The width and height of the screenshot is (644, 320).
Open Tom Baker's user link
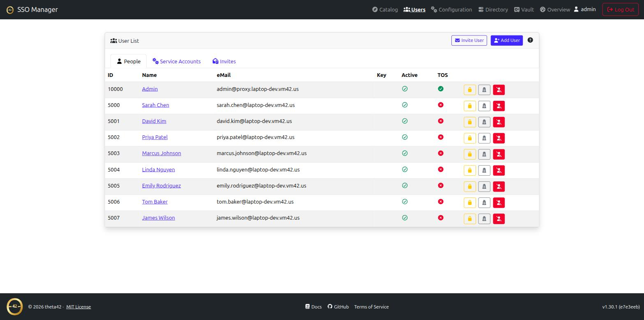155,202
